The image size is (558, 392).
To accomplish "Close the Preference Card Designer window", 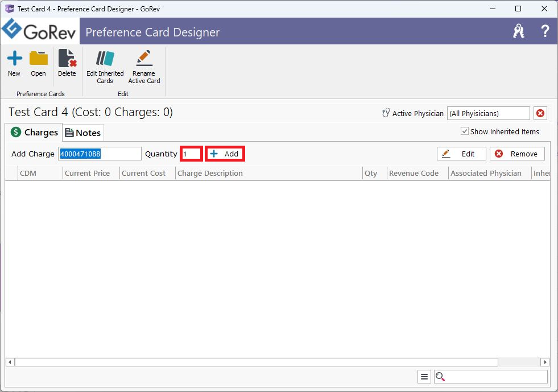I will coord(544,9).
